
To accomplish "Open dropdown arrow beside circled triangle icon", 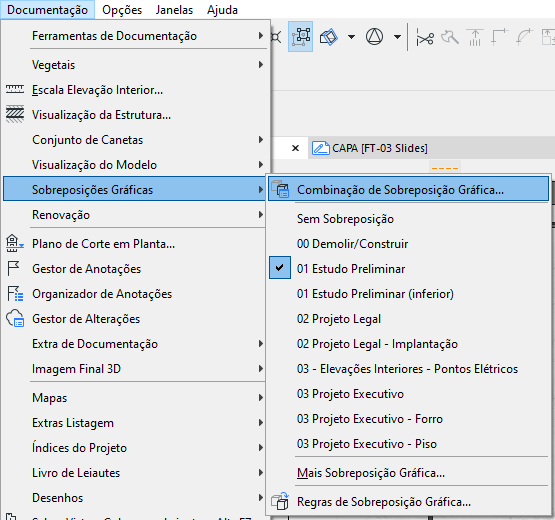I will [x=397, y=37].
